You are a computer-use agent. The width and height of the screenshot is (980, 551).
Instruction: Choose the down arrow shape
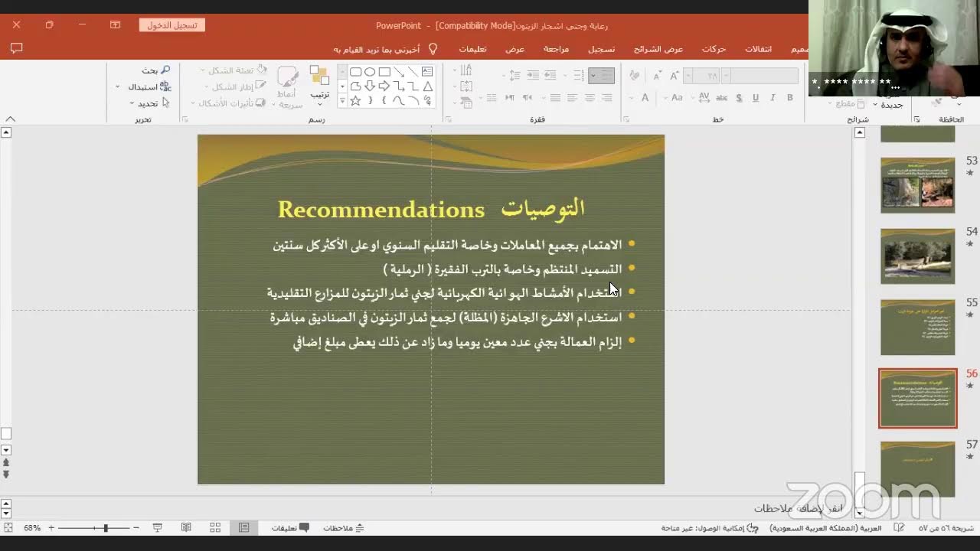point(370,86)
